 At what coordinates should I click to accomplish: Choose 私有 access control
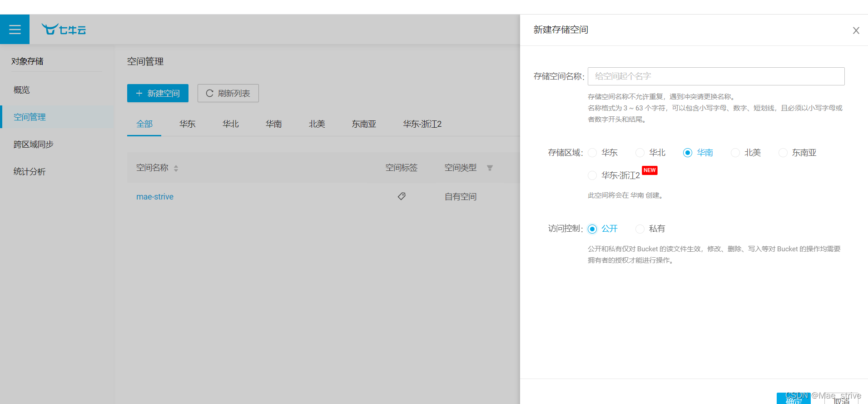(640, 229)
